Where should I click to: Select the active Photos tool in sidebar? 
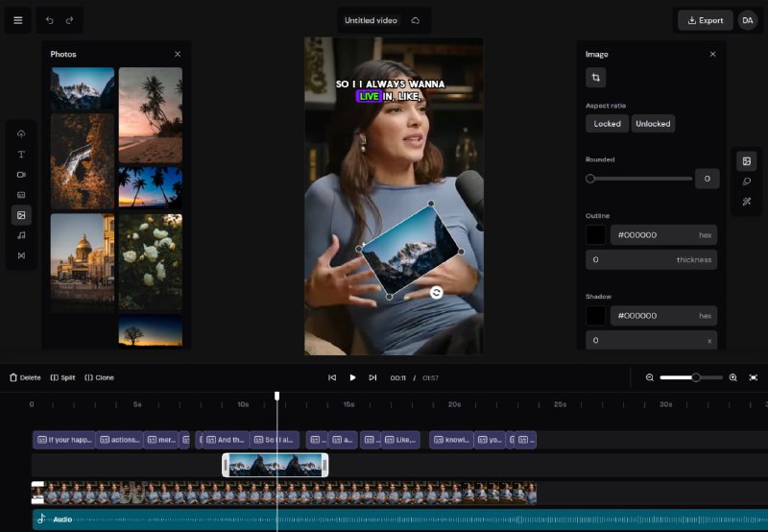pyautogui.click(x=21, y=215)
